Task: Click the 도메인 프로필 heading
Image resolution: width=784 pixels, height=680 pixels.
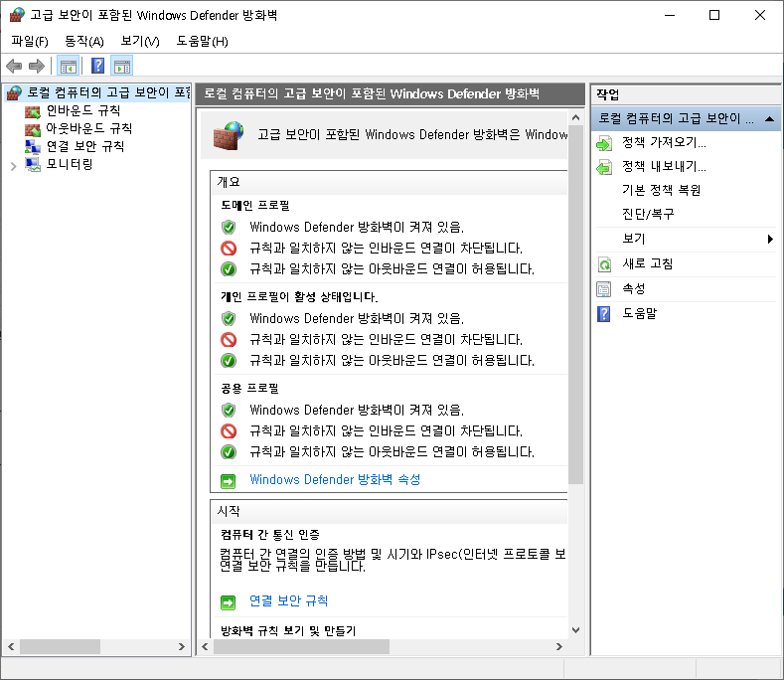Action: point(255,205)
